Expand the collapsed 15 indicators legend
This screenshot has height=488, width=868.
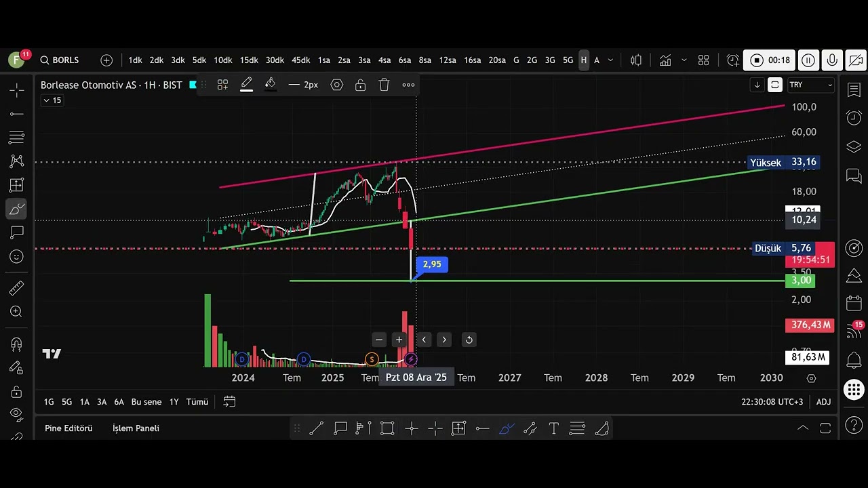(52, 100)
